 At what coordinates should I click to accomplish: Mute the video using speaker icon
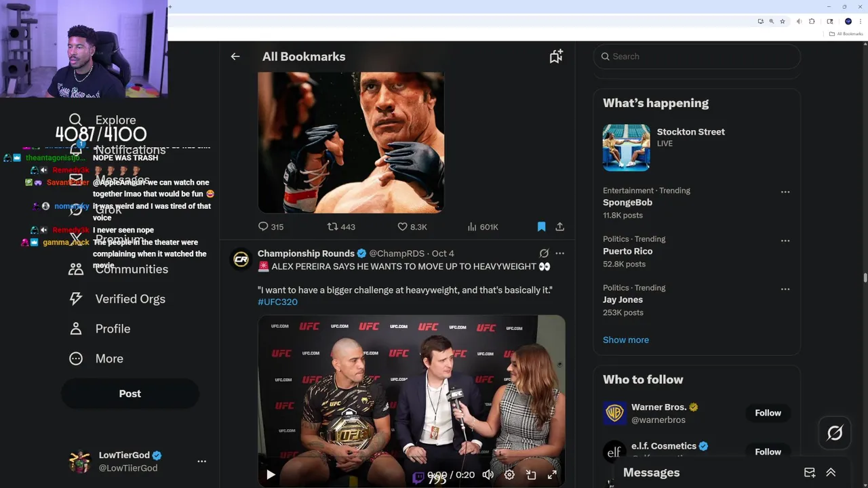point(488,475)
